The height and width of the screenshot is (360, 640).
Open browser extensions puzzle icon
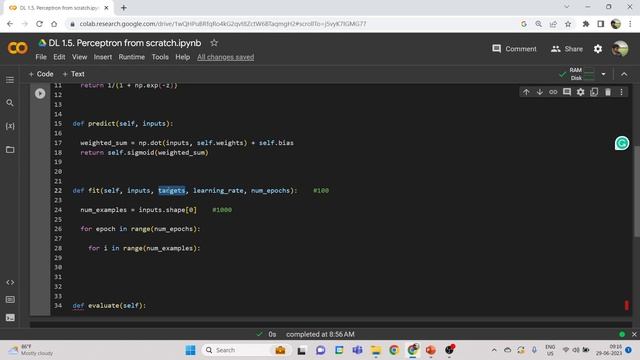tap(586, 24)
